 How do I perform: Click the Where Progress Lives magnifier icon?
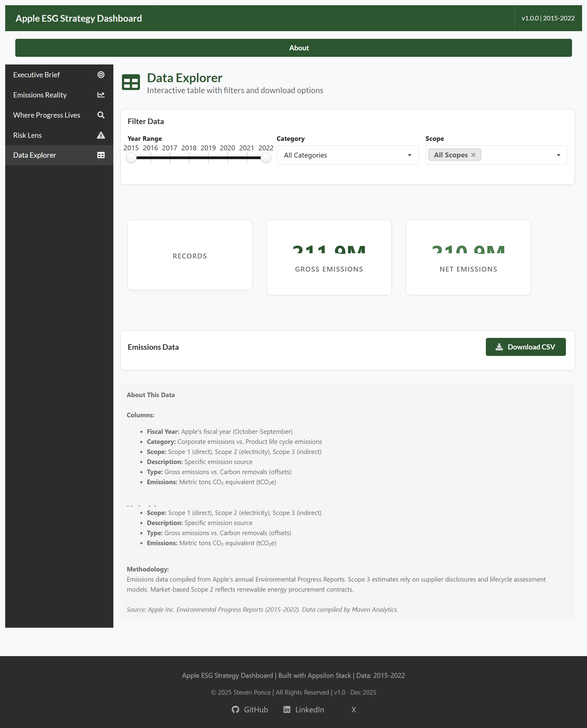coord(101,115)
